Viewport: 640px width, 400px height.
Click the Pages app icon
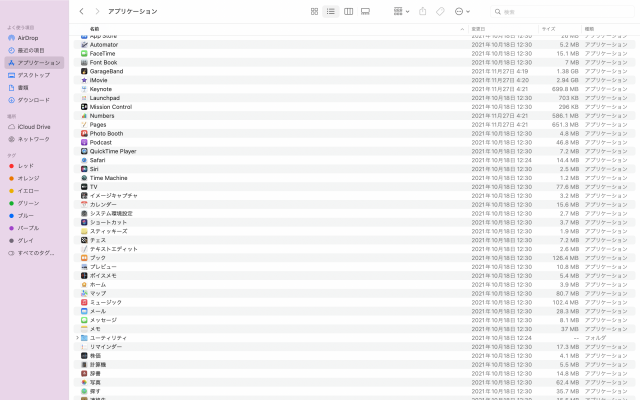coord(84,124)
